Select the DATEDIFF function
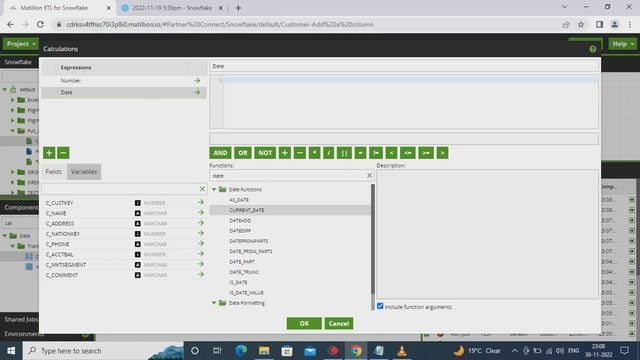Image resolution: width=640 pixels, height=360 pixels. point(240,231)
